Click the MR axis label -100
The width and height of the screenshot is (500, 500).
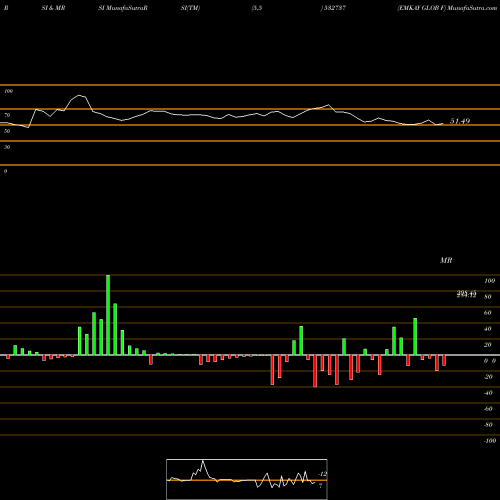(490, 441)
